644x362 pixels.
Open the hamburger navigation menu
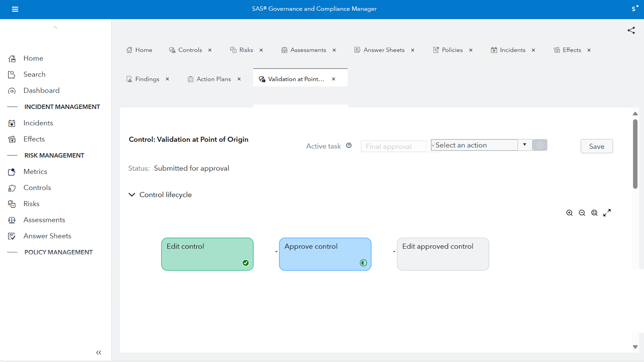click(x=15, y=9)
